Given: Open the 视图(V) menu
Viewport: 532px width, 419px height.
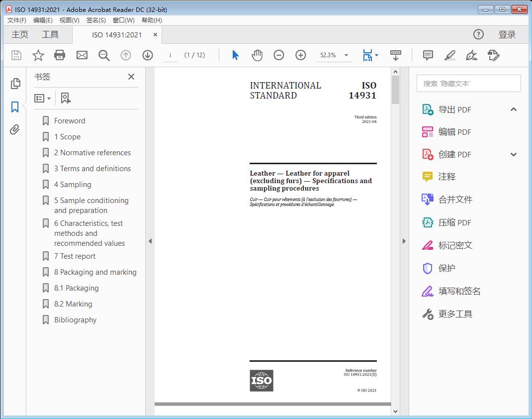Looking at the screenshot, I should pyautogui.click(x=69, y=20).
